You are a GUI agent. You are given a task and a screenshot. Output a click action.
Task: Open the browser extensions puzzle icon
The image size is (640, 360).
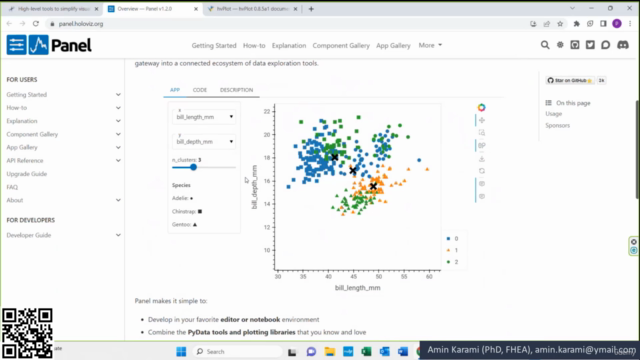coord(576,24)
